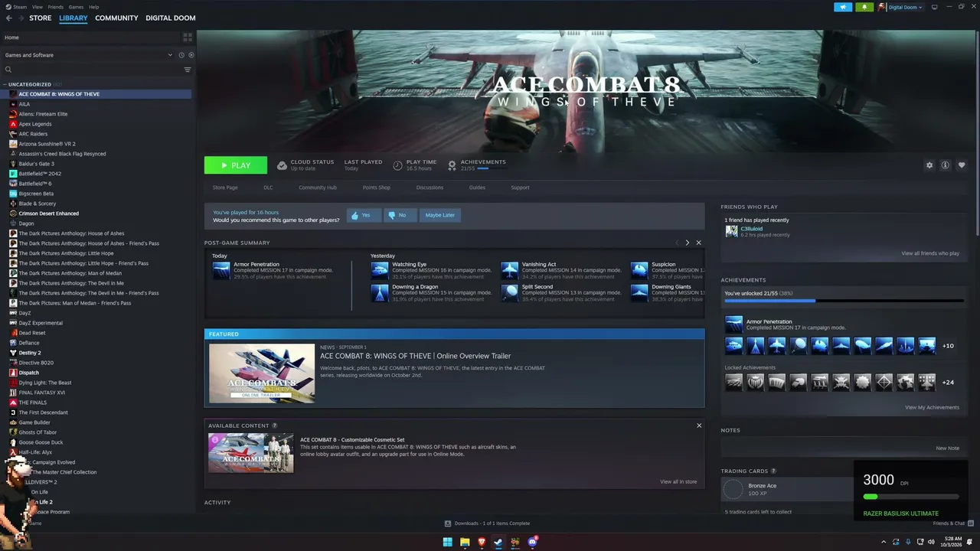Close the post-game summary panel
The width and height of the screenshot is (980, 551).
coord(698,243)
